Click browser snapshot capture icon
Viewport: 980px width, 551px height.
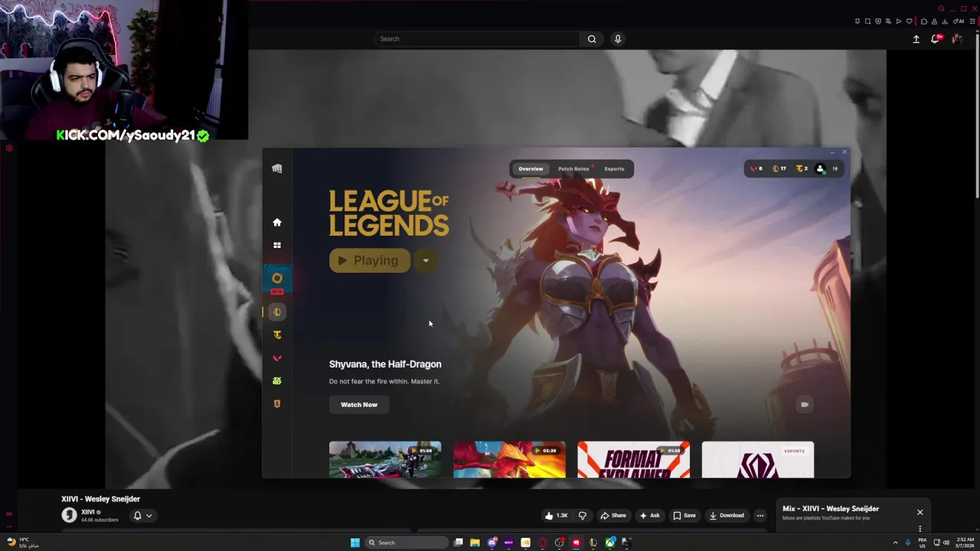(x=867, y=21)
